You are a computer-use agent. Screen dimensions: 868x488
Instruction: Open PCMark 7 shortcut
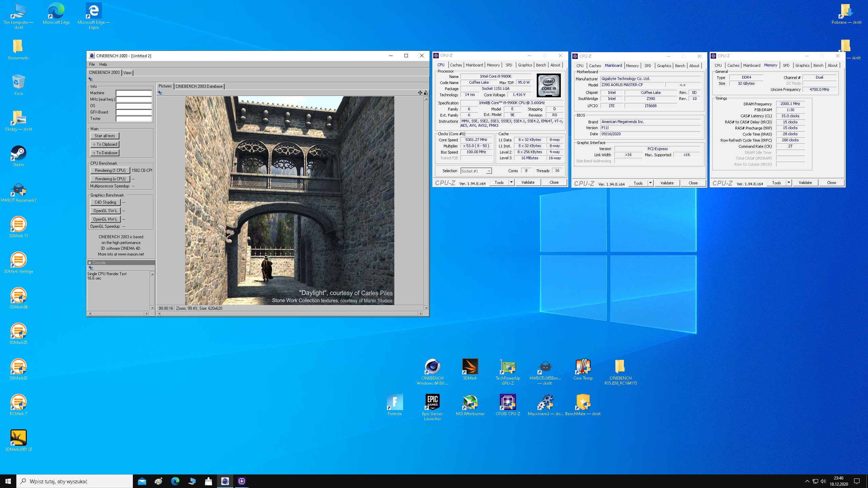(18, 405)
